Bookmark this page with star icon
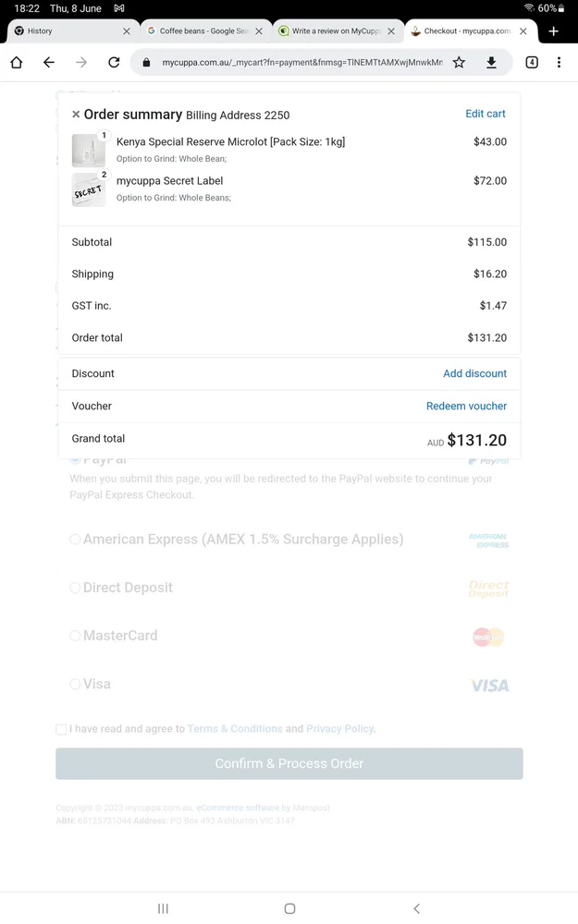The height and width of the screenshot is (924, 578). tap(459, 63)
